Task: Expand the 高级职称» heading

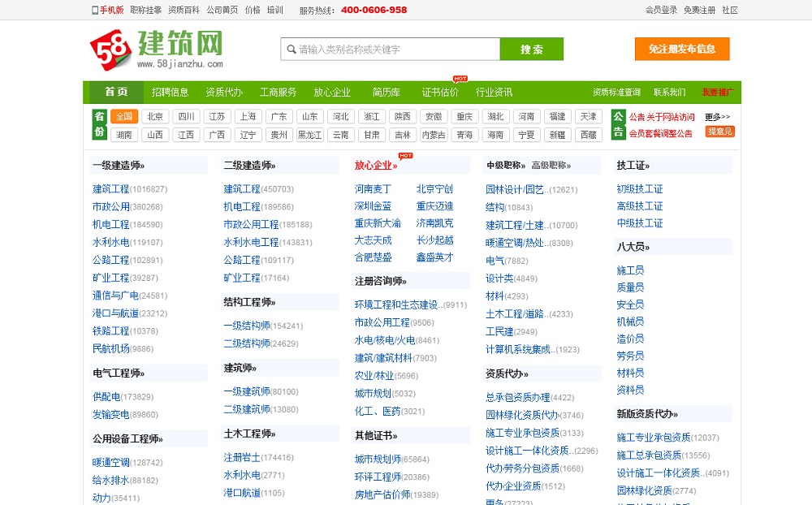Action: pyautogui.click(x=551, y=166)
